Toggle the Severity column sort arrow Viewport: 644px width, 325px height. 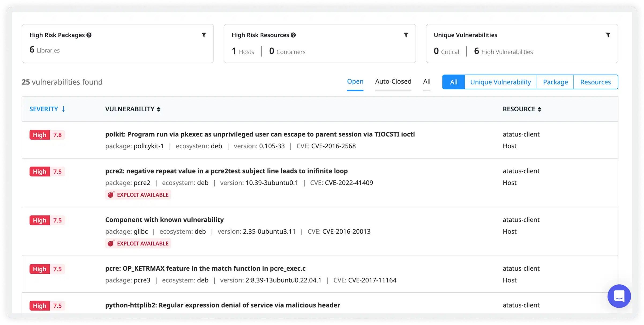click(x=63, y=109)
